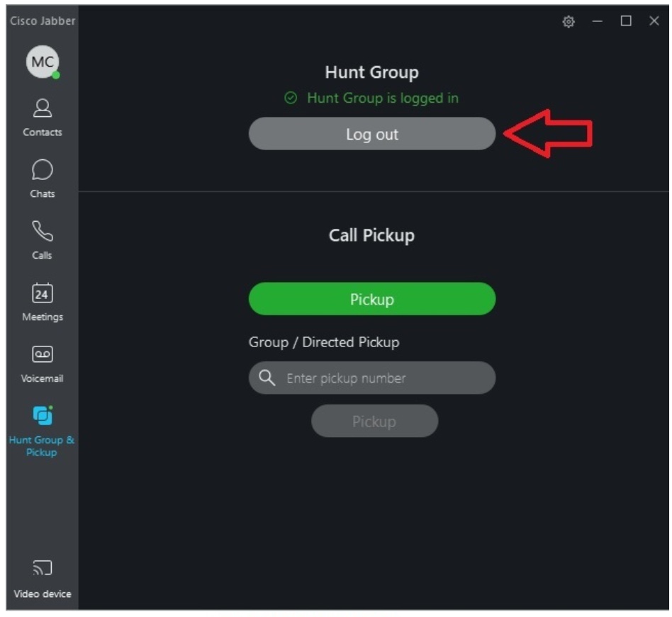Minimize the Cisco Jabber window
672x617 pixels.
(x=597, y=21)
